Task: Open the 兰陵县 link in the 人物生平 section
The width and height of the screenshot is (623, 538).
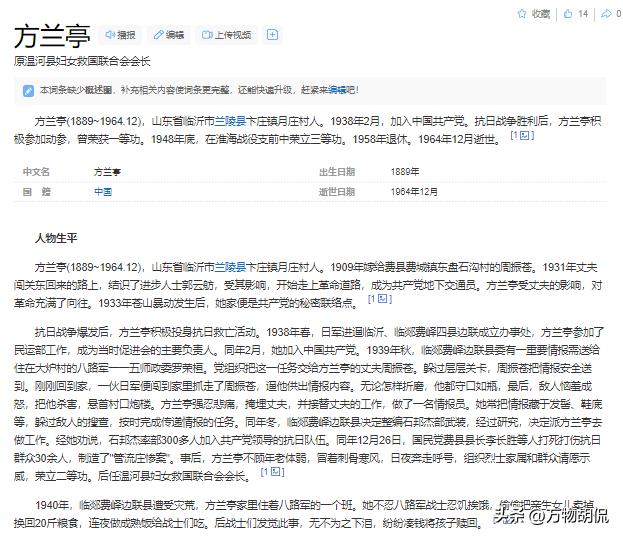Action: point(230,267)
